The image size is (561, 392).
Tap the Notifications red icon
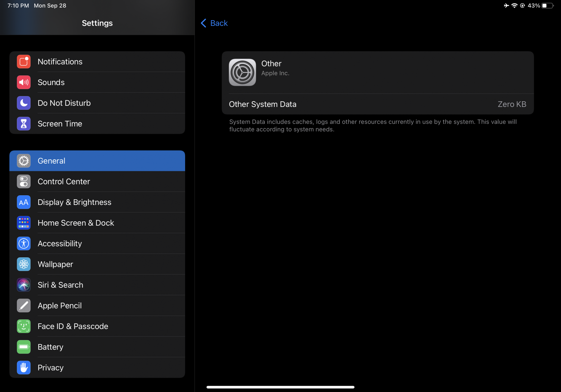click(24, 62)
